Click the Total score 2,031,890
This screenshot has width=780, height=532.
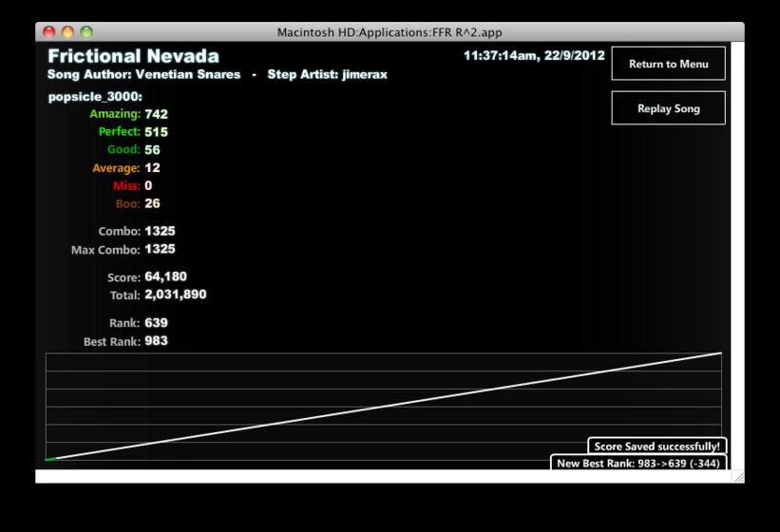pyautogui.click(x=175, y=294)
